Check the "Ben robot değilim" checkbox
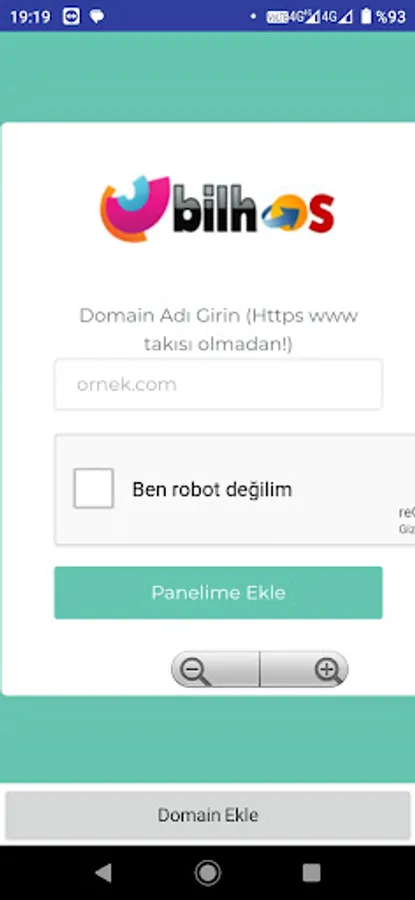Image resolution: width=415 pixels, height=900 pixels. (94, 488)
